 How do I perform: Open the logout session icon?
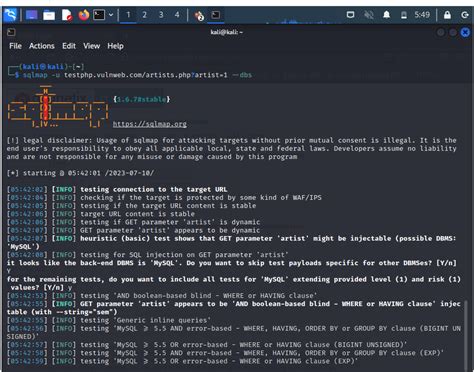pyautogui.click(x=465, y=15)
